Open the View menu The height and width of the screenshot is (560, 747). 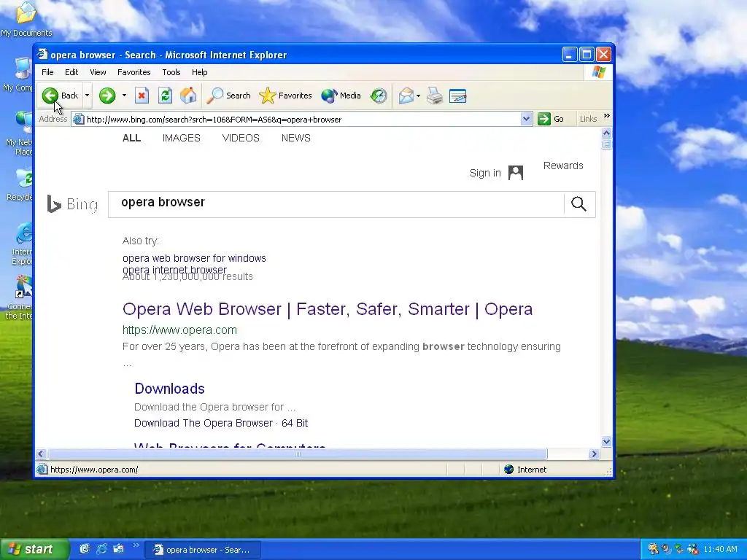pos(98,72)
